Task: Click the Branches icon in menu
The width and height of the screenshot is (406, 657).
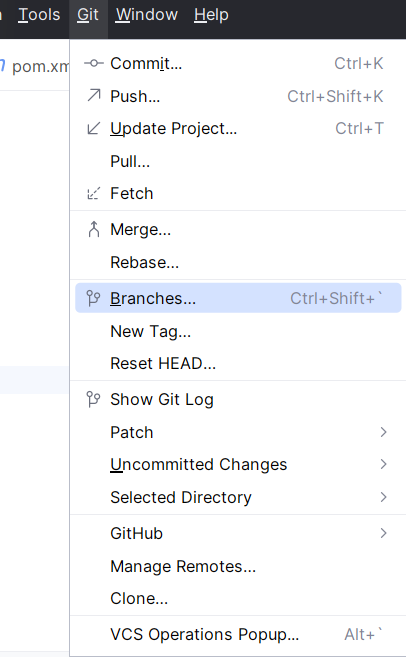Action: (x=93, y=298)
